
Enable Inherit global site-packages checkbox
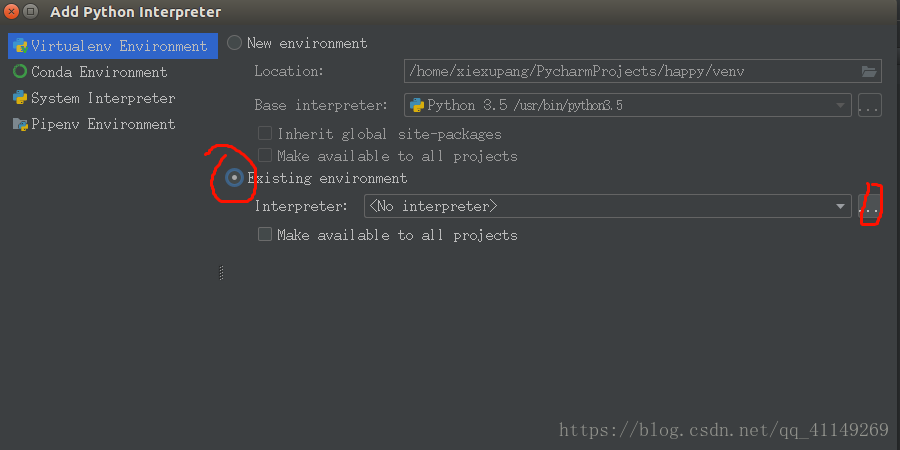[x=265, y=133]
